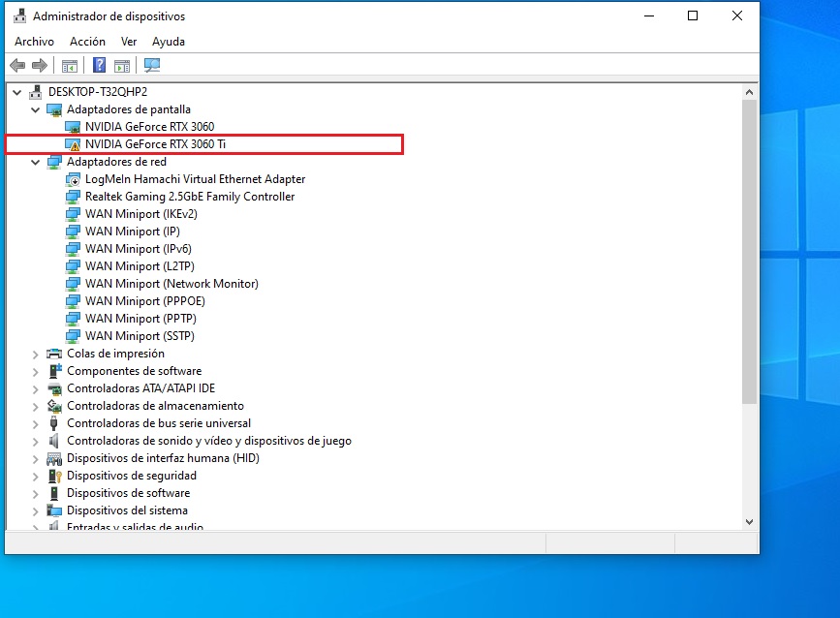840x618 pixels.
Task: Click the Dispositivos de software icon
Action: (53, 493)
